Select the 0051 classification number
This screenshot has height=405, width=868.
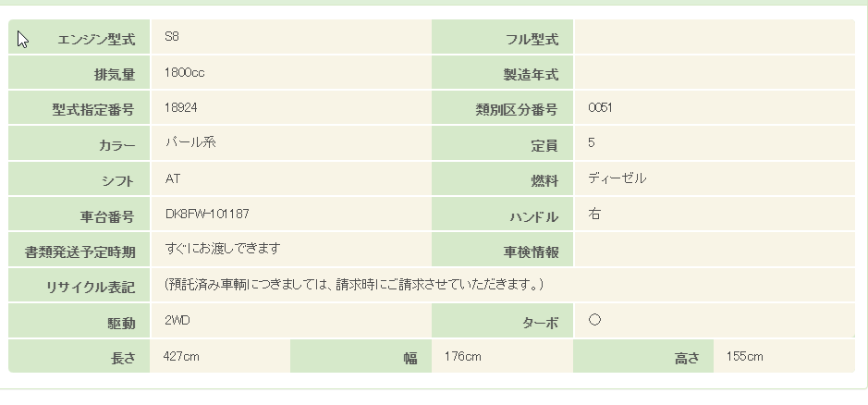tap(600, 108)
